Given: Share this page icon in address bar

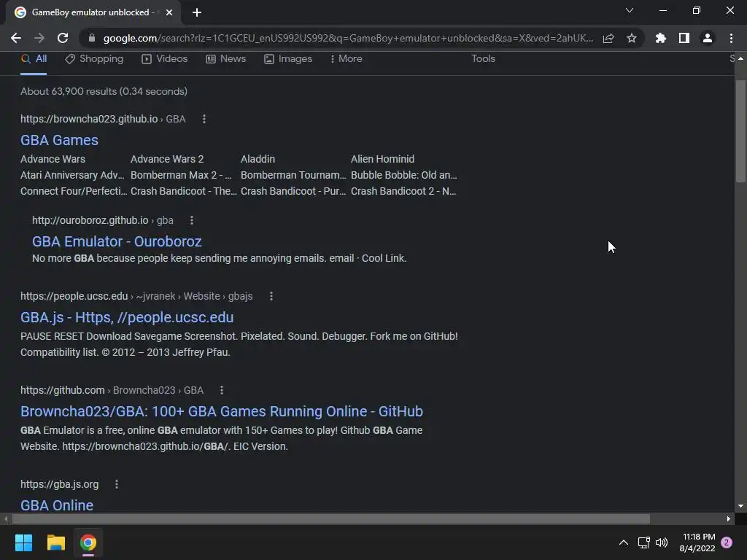Looking at the screenshot, I should pyautogui.click(x=608, y=38).
